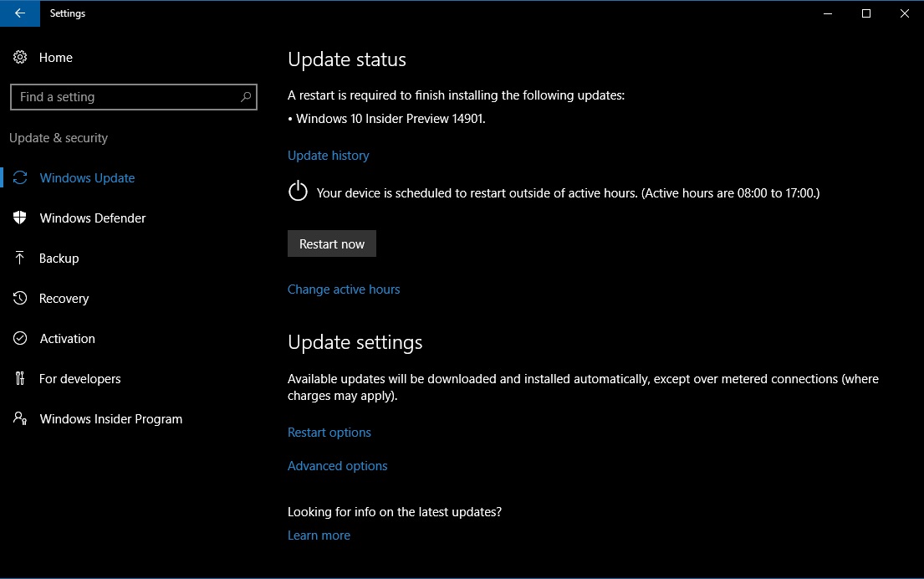Go back using the Settings back arrow

20,13
